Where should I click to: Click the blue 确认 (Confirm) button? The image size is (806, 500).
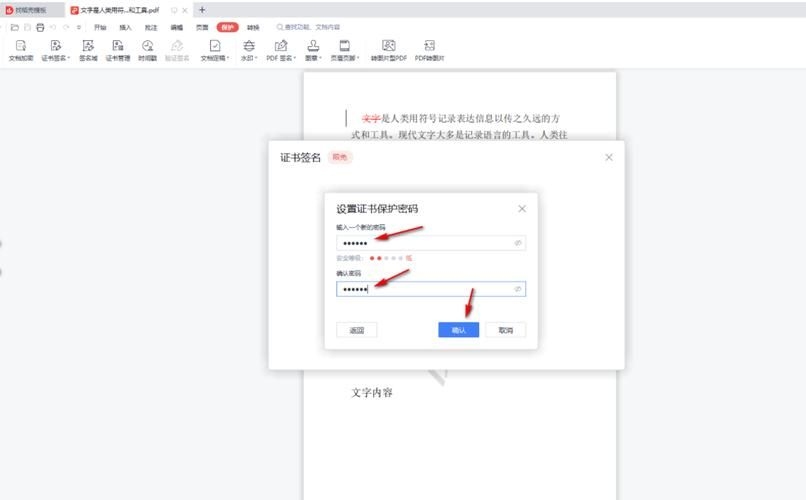click(x=459, y=330)
